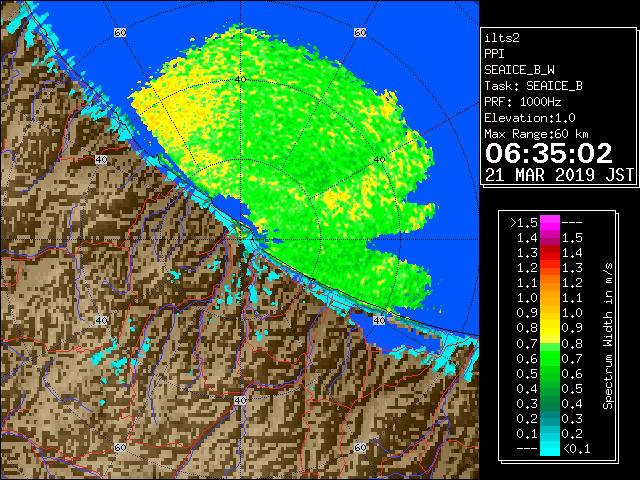Click the 40 km label northeast over the echo

[380, 160]
